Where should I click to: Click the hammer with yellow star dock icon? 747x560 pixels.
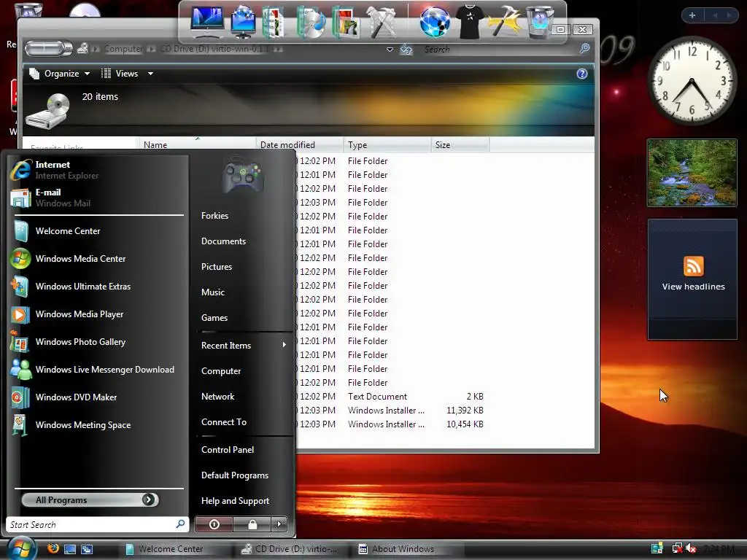(504, 21)
